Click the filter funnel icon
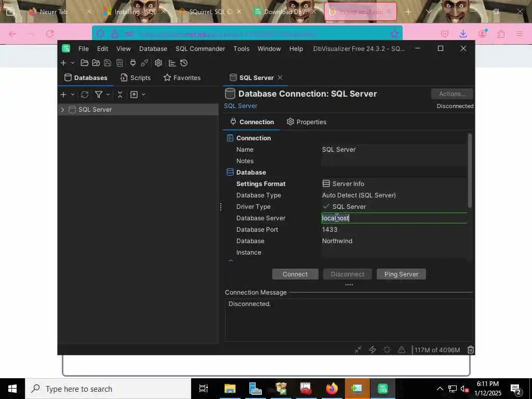The height and width of the screenshot is (399, 532). click(x=99, y=95)
